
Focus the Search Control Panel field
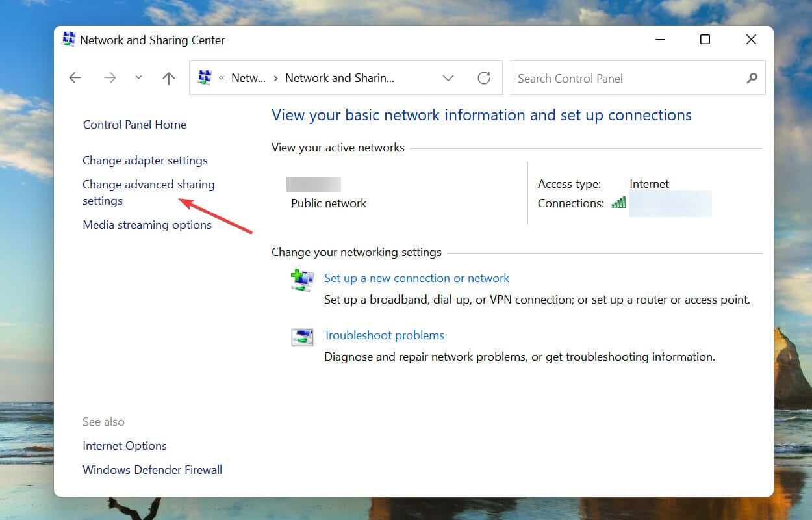pyautogui.click(x=638, y=78)
